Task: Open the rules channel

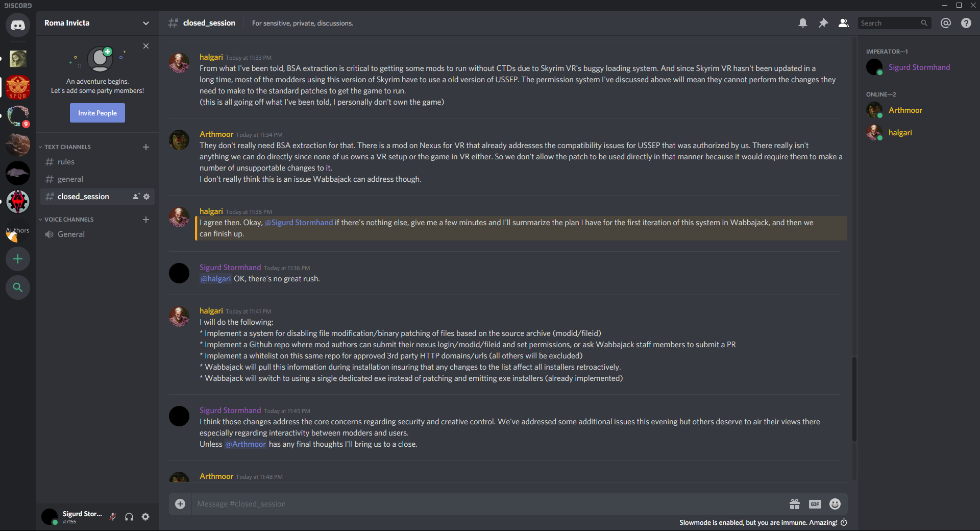Action: tap(66, 162)
